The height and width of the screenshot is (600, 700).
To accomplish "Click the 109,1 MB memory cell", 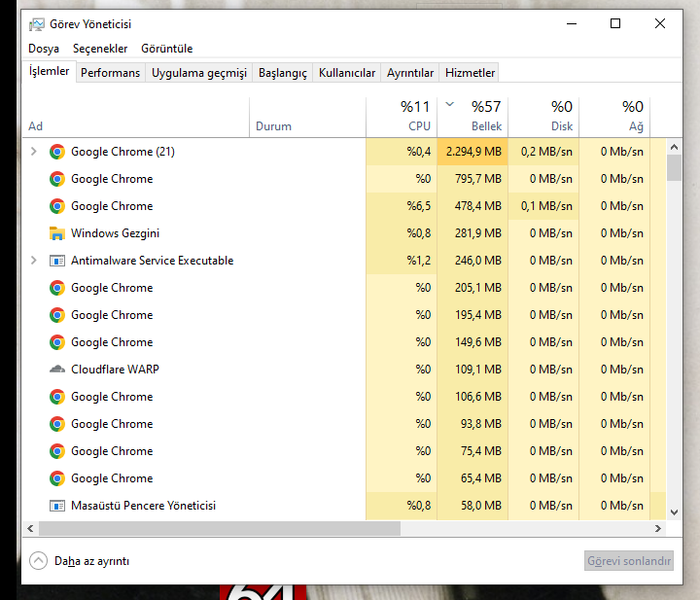I will tap(472, 370).
